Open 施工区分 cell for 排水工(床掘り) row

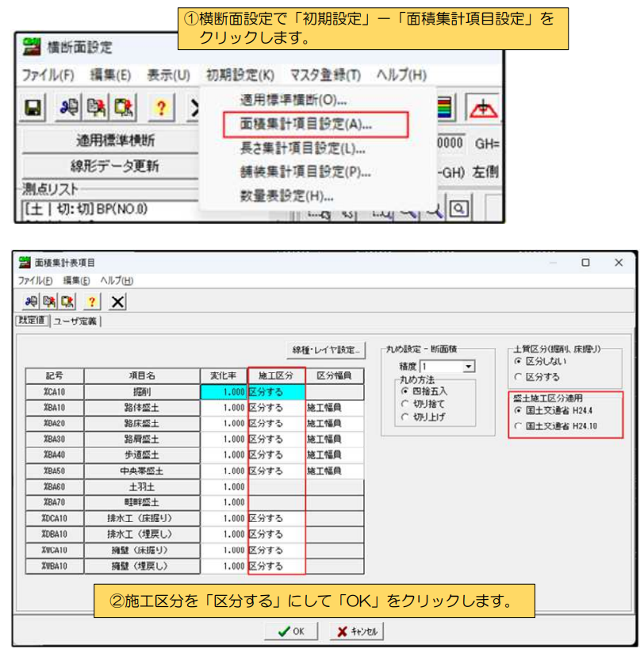pyautogui.click(x=277, y=518)
